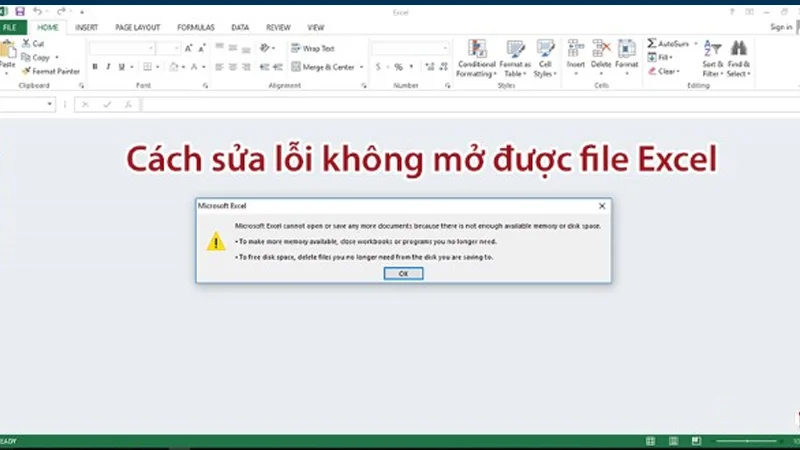Open the Sort & Filter menu
Viewport: 800px width, 450px height.
click(713, 59)
